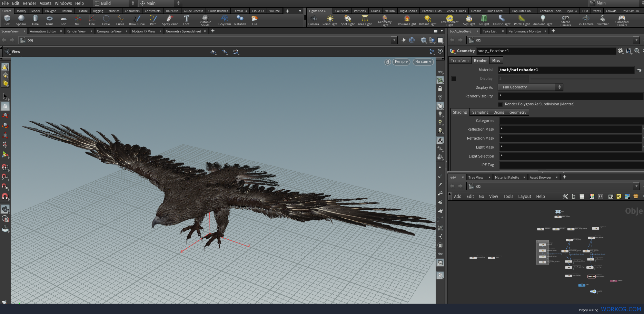
Task: Select the Torus shelf tool
Action: [49, 20]
